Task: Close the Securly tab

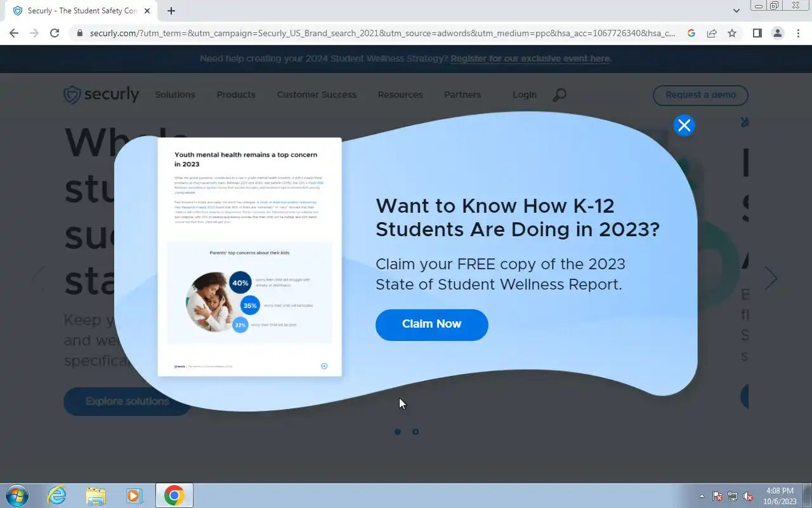Action: pos(148,11)
